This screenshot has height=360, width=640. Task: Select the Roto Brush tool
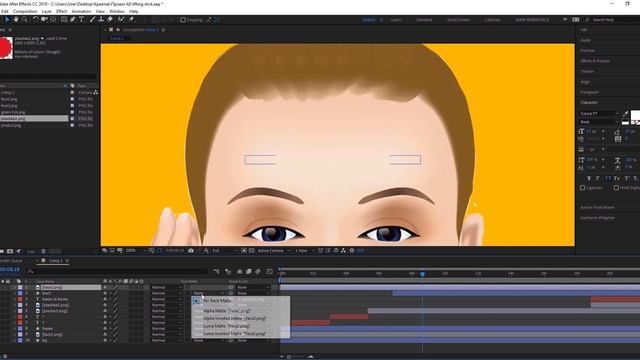[121, 19]
